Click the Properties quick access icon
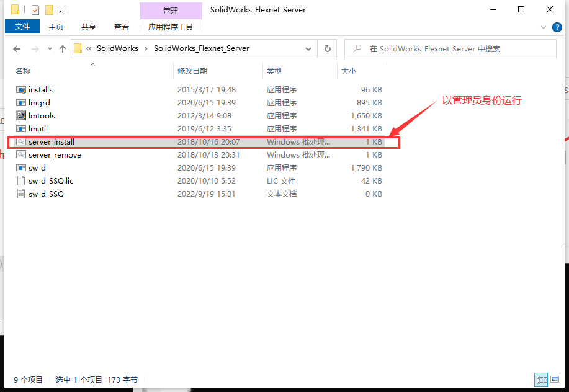The width and height of the screenshot is (569, 392). pos(35,9)
